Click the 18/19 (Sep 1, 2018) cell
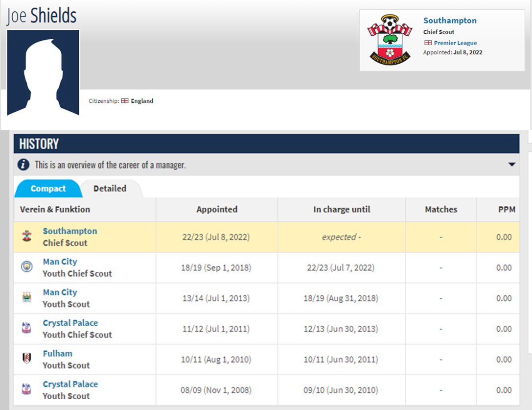The width and height of the screenshot is (532, 410). 216,267
